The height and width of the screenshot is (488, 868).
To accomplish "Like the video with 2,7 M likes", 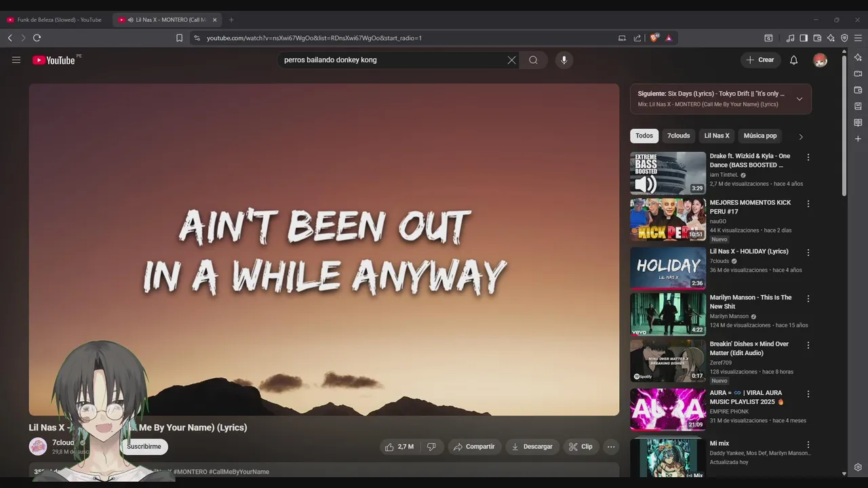I will (x=399, y=447).
